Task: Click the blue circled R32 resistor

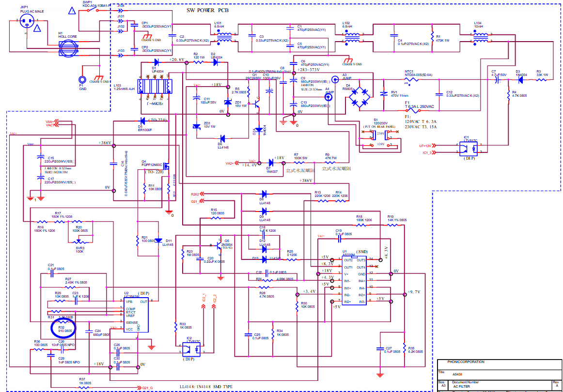Action: click(x=63, y=328)
